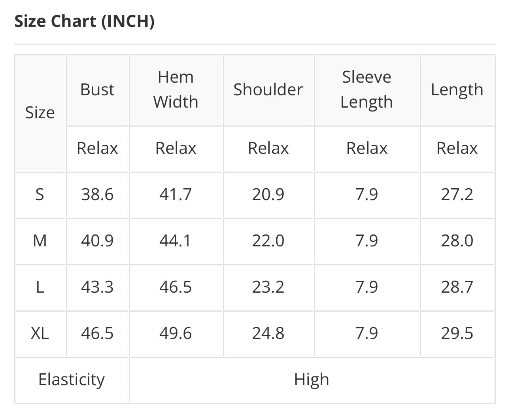
Task: Click the Relax cell under Shoulder
Action: coord(268,148)
